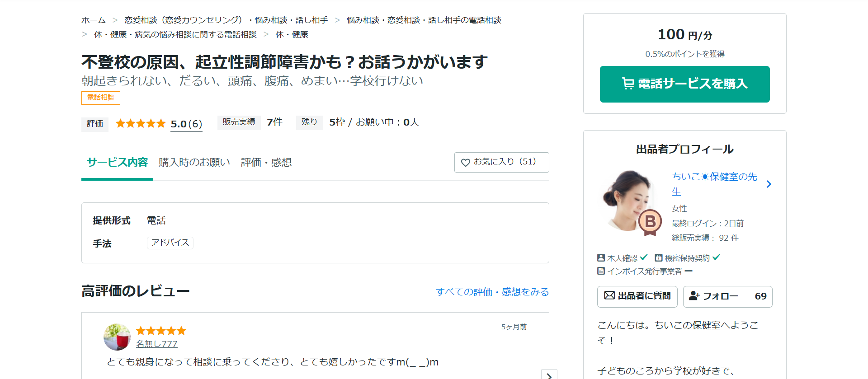Click the アドバイス method tag

[170, 243]
